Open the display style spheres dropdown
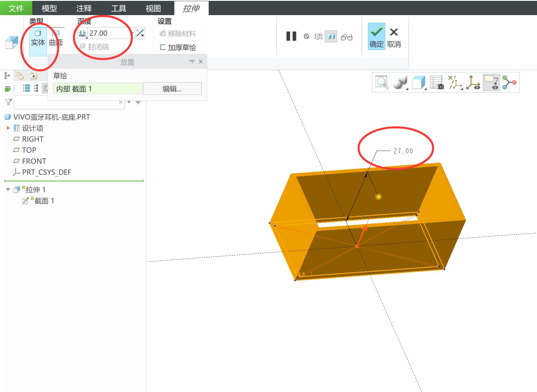 (x=400, y=83)
